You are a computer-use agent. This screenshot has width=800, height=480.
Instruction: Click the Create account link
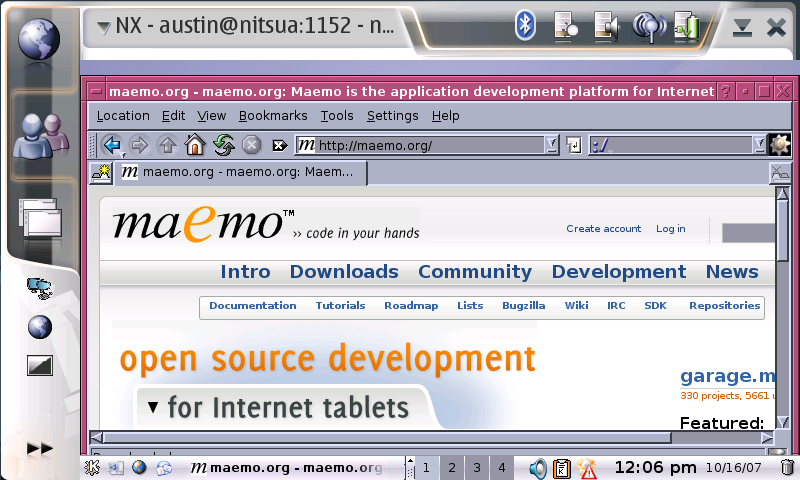click(x=604, y=229)
